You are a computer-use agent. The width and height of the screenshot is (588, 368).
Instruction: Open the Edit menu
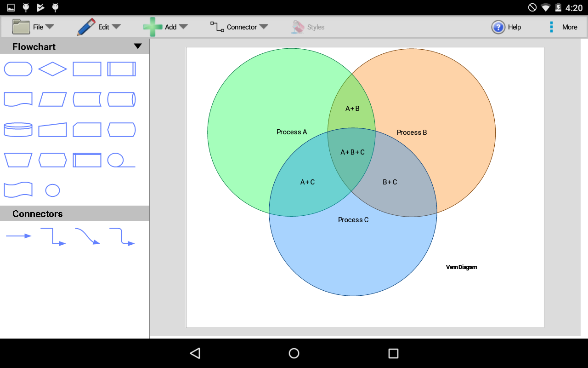(x=99, y=27)
